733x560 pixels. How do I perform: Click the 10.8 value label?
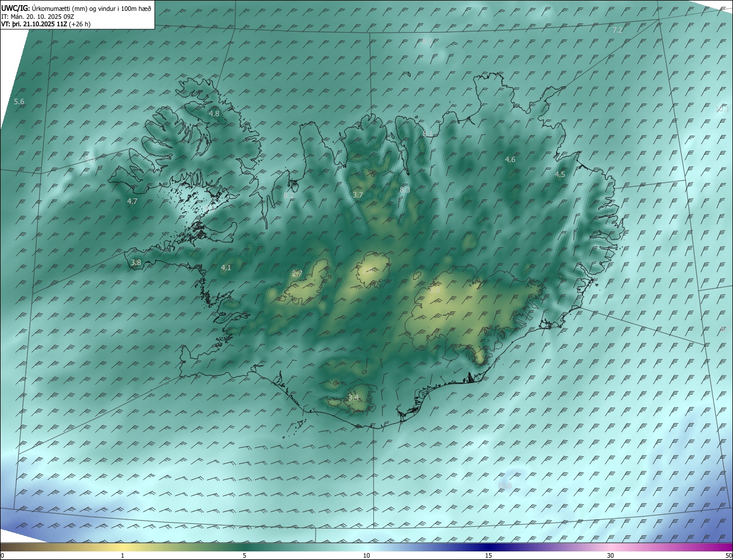tap(505, 486)
